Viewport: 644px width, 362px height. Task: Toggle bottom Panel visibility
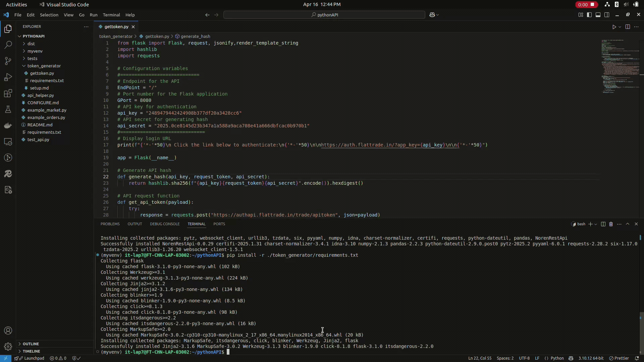[598, 15]
